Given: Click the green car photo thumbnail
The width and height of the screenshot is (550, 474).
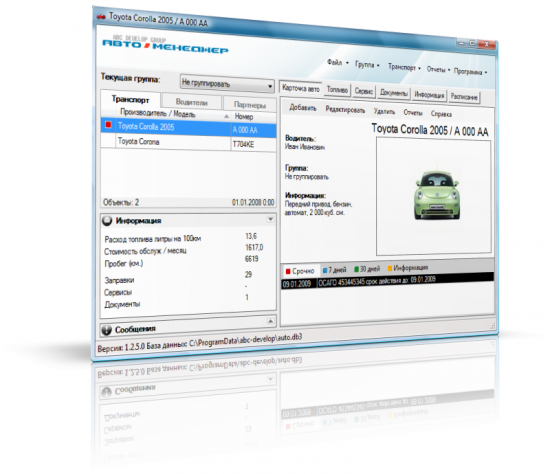Looking at the screenshot, I should (x=437, y=195).
